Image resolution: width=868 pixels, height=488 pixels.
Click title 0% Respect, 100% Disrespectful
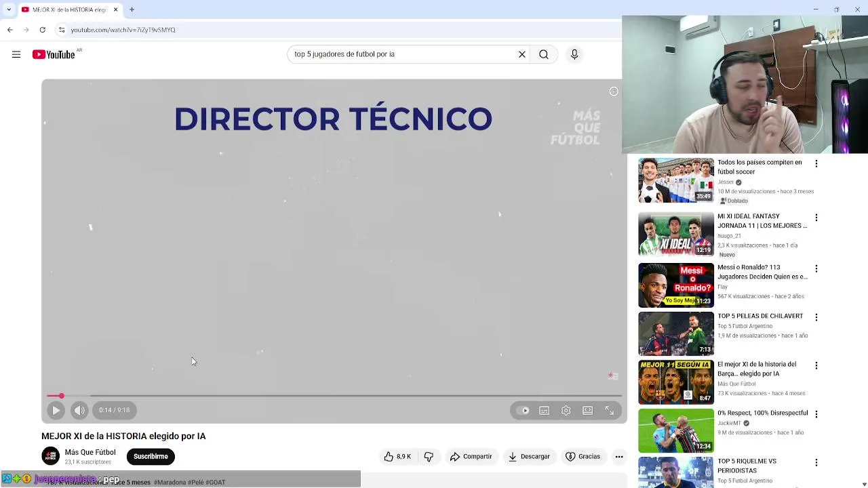click(x=763, y=413)
